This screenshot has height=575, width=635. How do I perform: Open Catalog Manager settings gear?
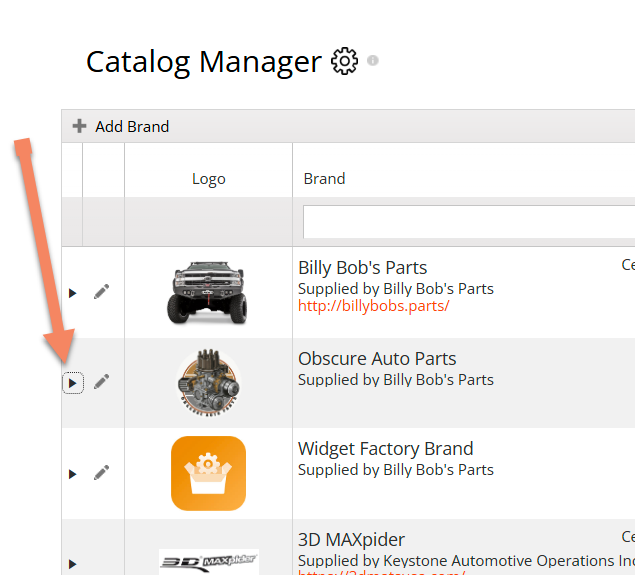(344, 61)
